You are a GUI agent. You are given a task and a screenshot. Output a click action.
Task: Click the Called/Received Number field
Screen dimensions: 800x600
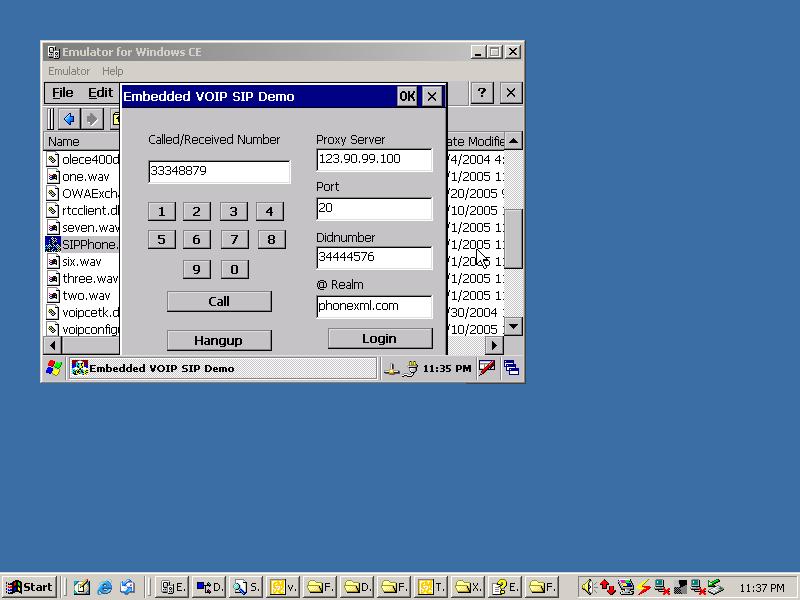pos(219,171)
